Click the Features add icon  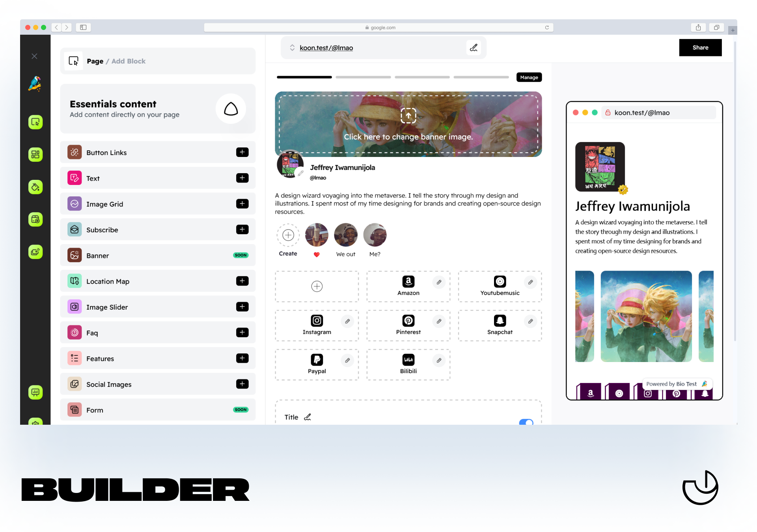point(242,359)
